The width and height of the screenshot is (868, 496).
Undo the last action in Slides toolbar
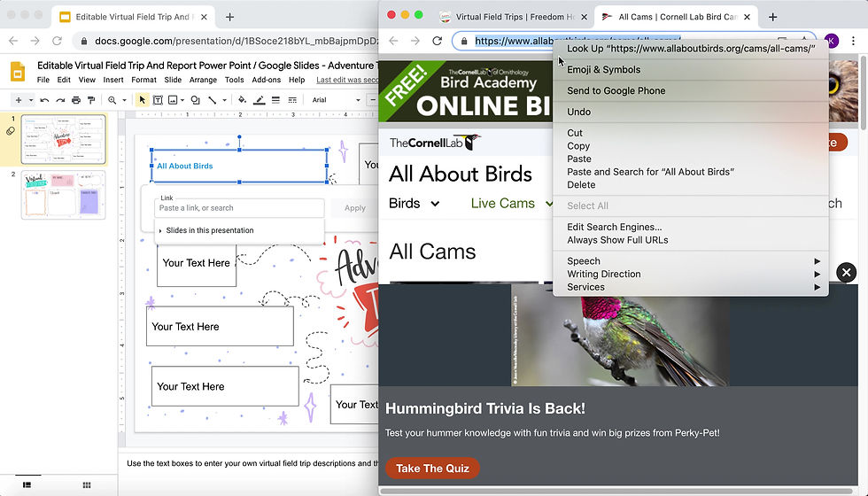45,100
